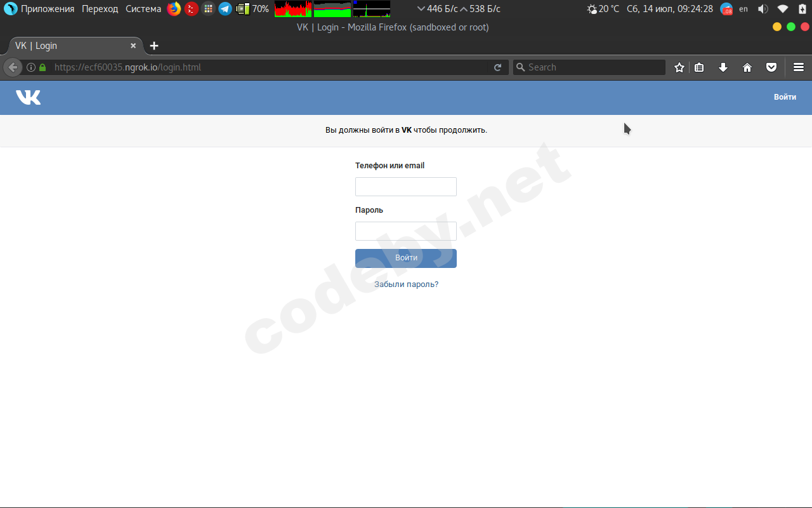Image resolution: width=812 pixels, height=508 pixels.
Task: Focus the Пароль password field
Action: (x=406, y=231)
